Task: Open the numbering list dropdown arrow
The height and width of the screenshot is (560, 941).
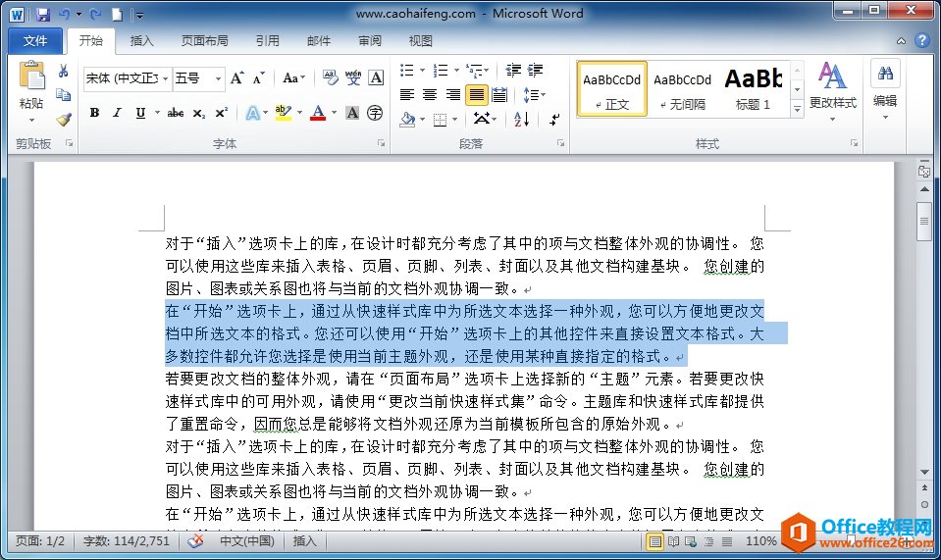Action: (x=456, y=71)
